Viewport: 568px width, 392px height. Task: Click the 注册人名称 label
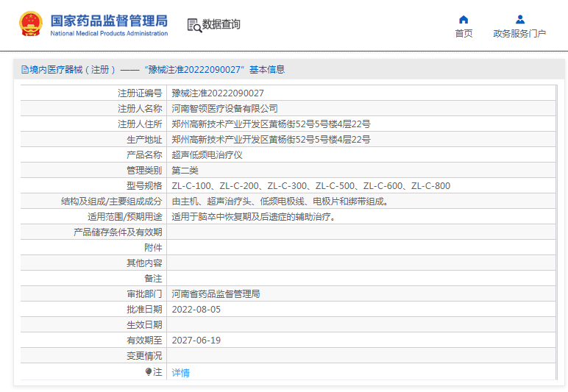tap(140, 109)
